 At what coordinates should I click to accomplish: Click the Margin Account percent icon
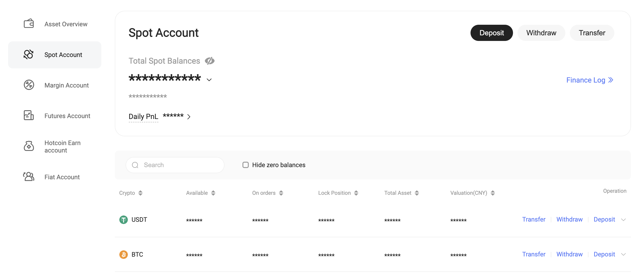click(29, 85)
